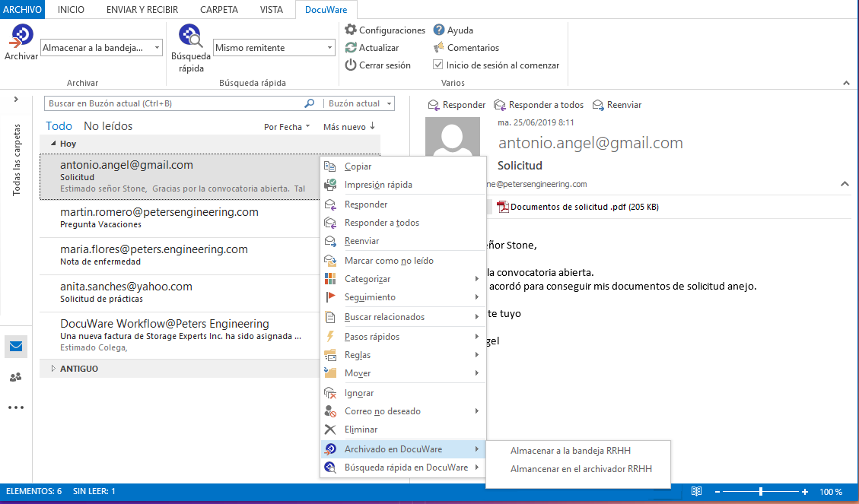Open the Ayuda help icon
This screenshot has height=504, width=859.
click(x=439, y=30)
